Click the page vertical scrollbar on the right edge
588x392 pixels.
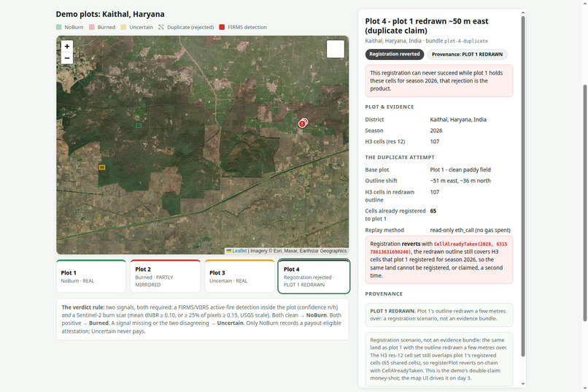(585, 202)
